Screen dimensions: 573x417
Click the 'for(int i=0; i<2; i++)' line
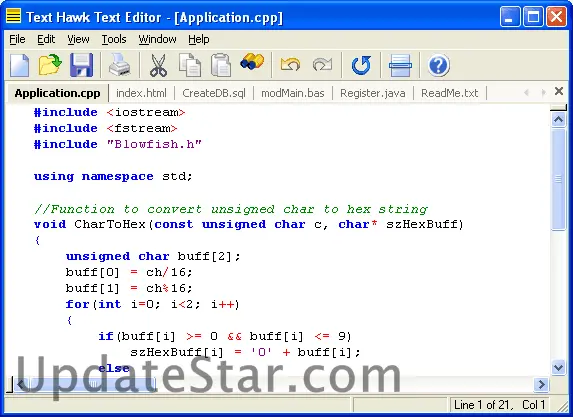pyautogui.click(x=153, y=304)
